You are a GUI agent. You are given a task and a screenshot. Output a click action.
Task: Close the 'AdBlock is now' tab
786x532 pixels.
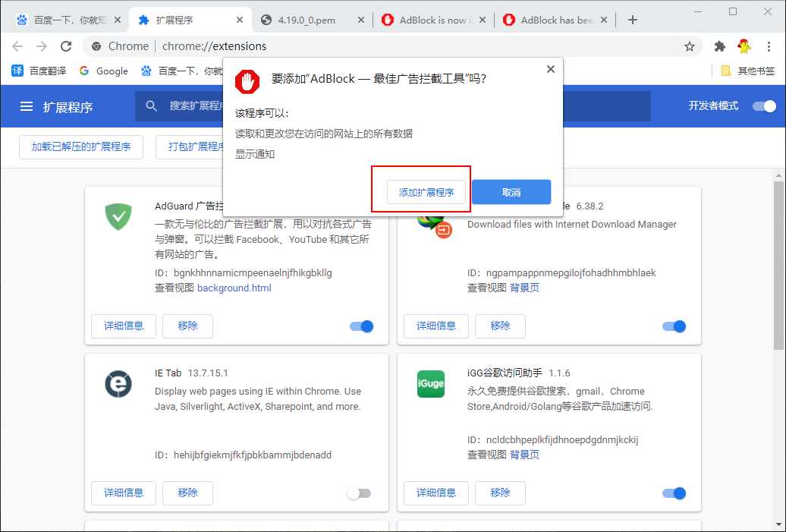(x=483, y=20)
